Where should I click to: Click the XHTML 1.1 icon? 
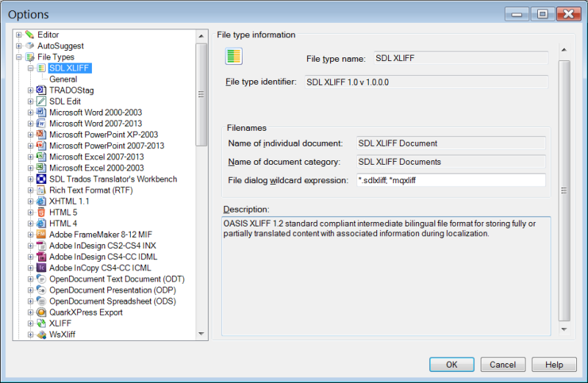coord(41,201)
